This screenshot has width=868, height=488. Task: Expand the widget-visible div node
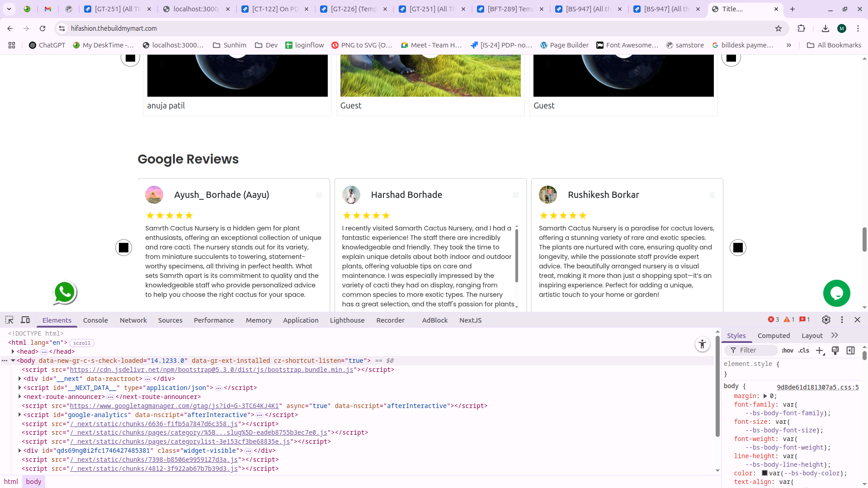coord(20,450)
